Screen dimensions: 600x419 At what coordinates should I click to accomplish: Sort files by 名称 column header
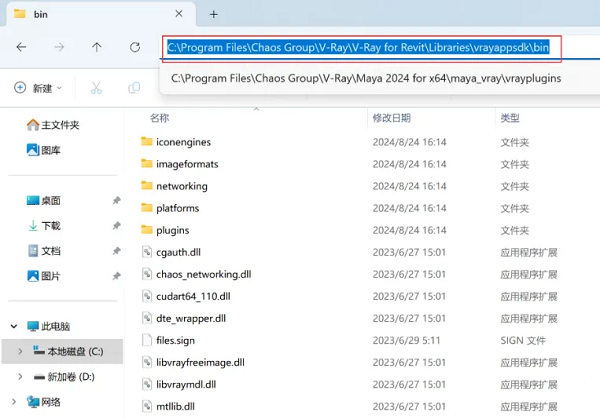160,118
